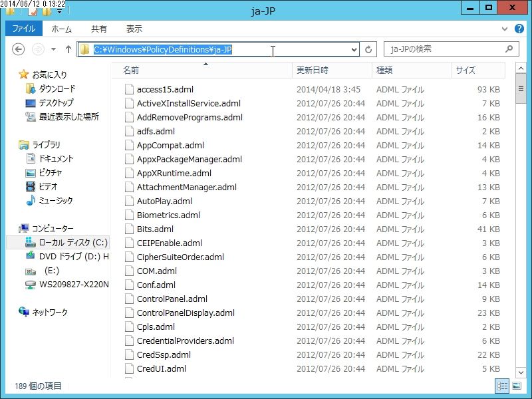This screenshot has height=399, width=532.
Task: Select the (E:) drive
Action: (x=52, y=271)
